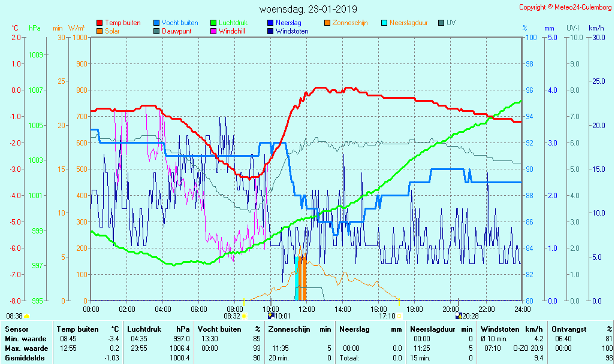Click the cyan Neerslagduur legend swatch

[384, 23]
